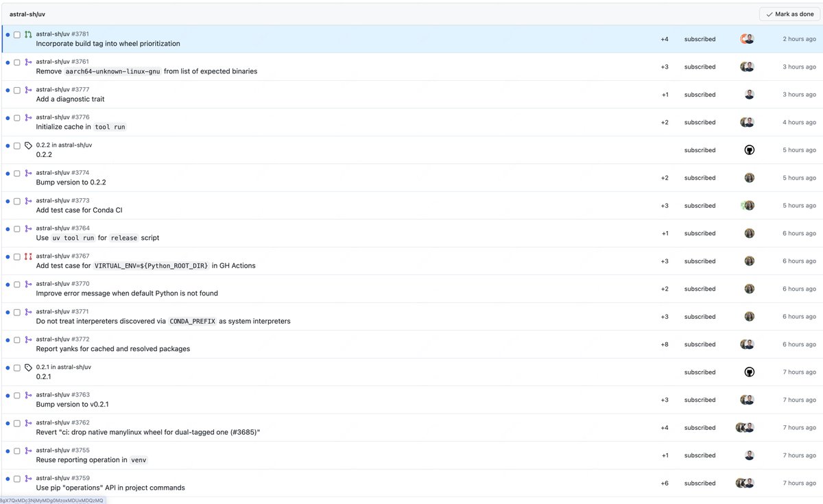Click merged icon on #3771 row

click(x=28, y=312)
